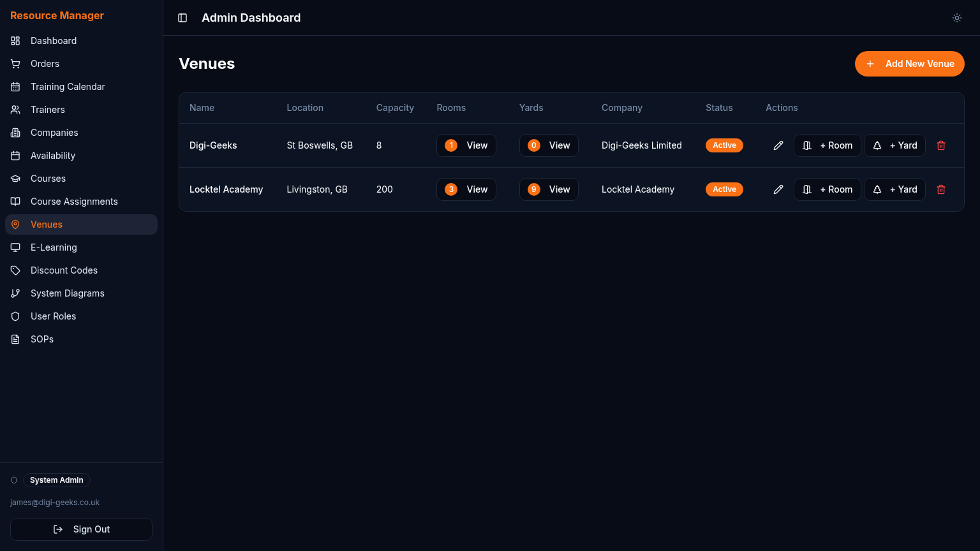Viewport: 980px width, 551px height.
Task: Add a room to Digi-Geeks
Action: click(x=828, y=145)
